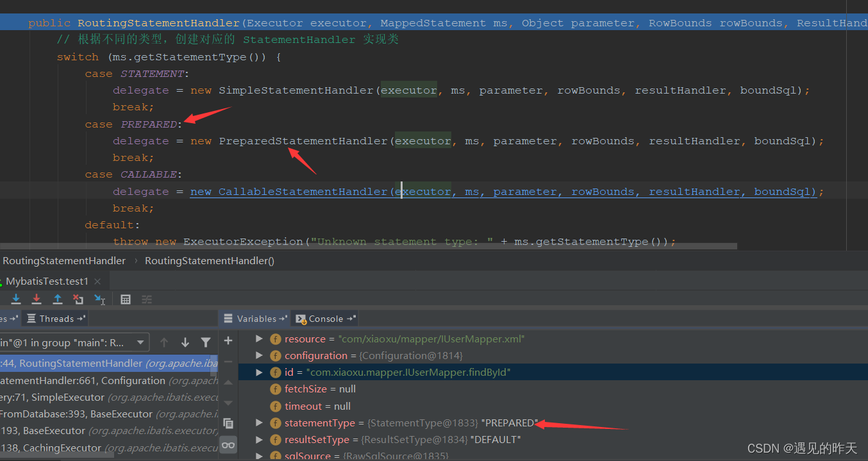868x461 pixels.
Task: Select the RoutingStatementHandler stack frame at line 44
Action: 109,364
